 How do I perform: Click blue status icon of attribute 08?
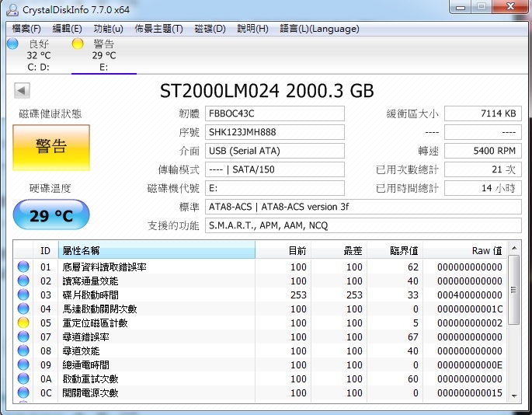click(x=23, y=350)
